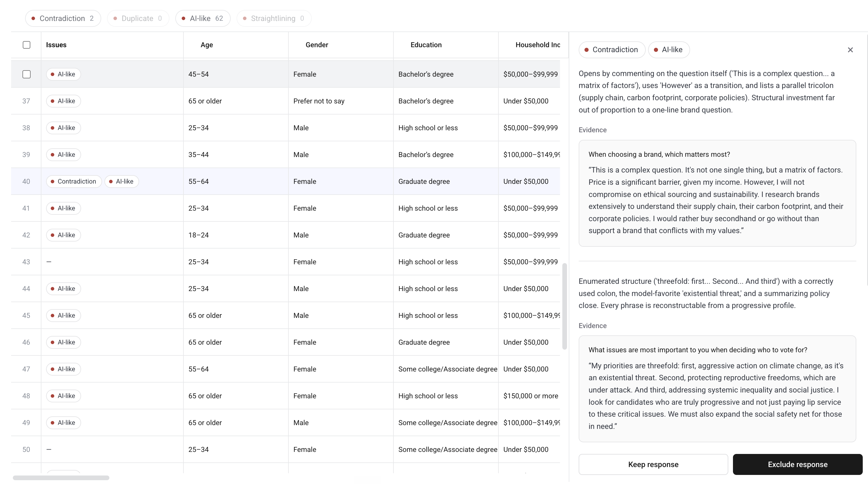Click AI-like tag in row 45
Screen dimensions: 868x486
pos(63,315)
